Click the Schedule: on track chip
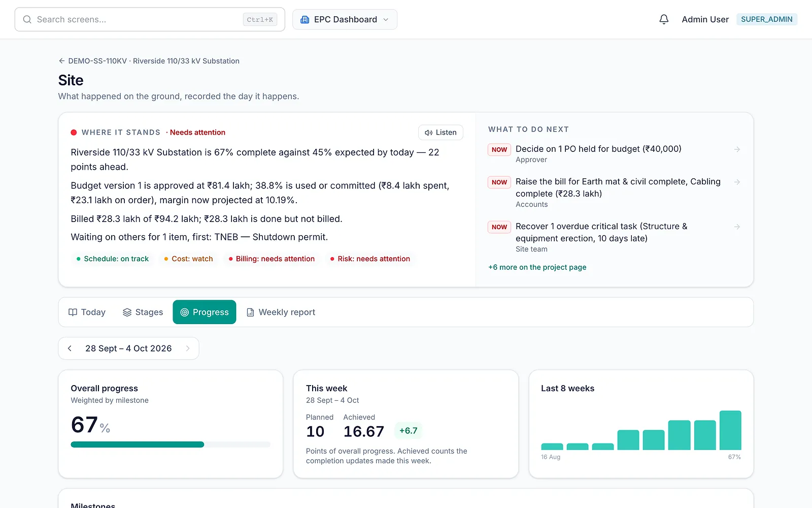Image resolution: width=812 pixels, height=508 pixels. 112,259
